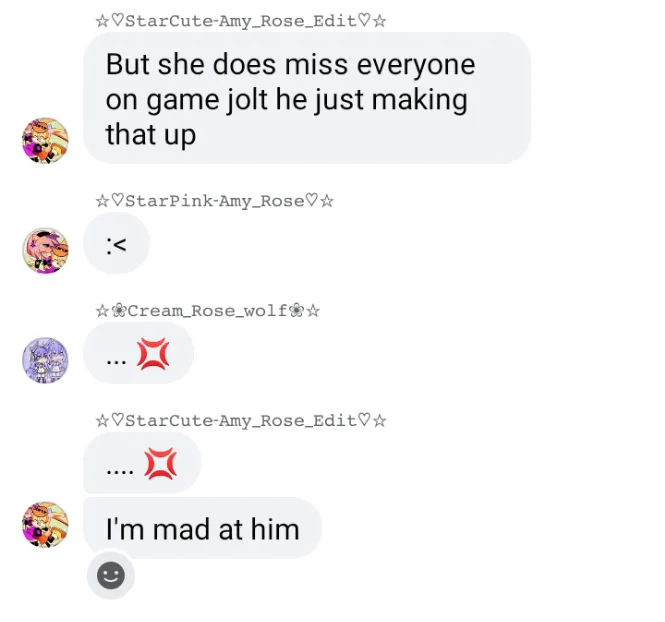Click the StarPink-Amy_Rose username
This screenshot has width=665, height=622.
215,201
